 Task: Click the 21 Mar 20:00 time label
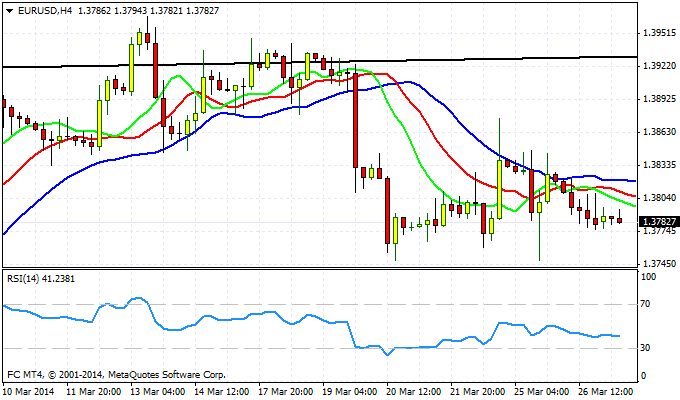[478, 391]
